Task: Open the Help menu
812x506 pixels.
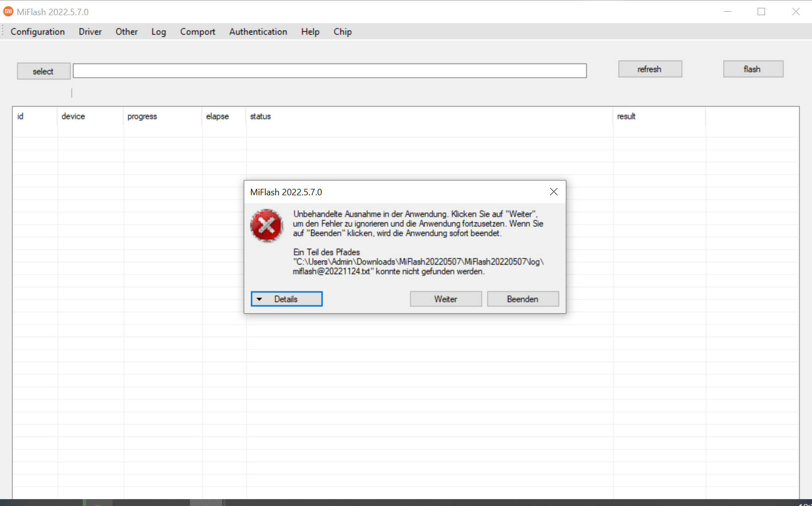Action: pyautogui.click(x=310, y=32)
